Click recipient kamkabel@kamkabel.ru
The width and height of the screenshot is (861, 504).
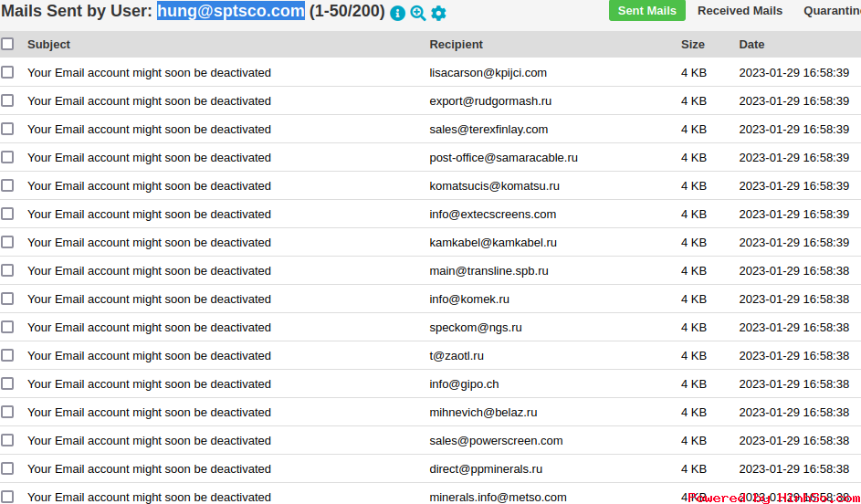(493, 242)
